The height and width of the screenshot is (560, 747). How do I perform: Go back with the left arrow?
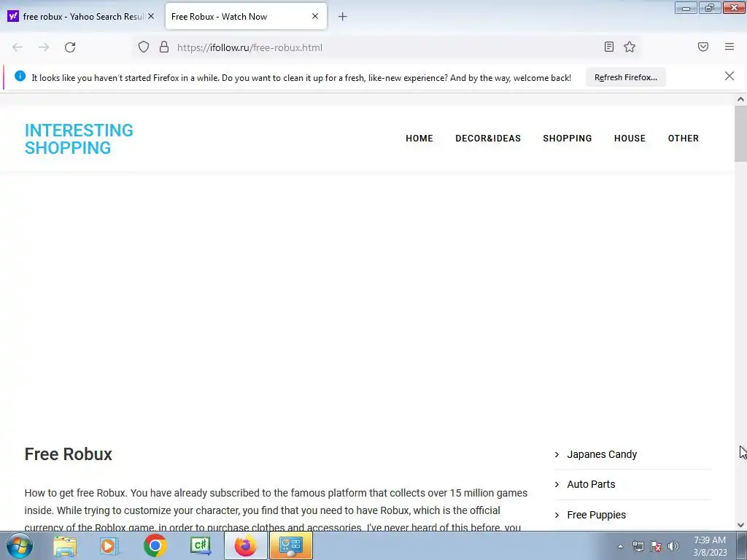tap(18, 47)
